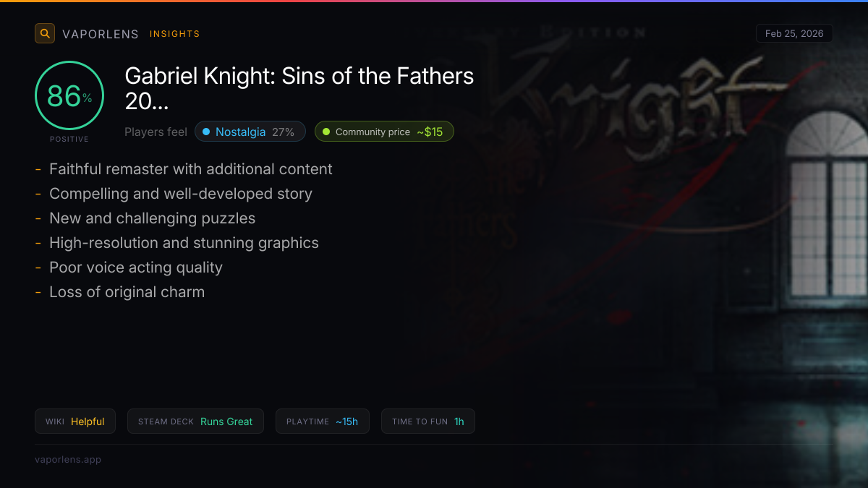Open the Gabriel Knight game title
The height and width of the screenshot is (488, 868).
click(299, 88)
